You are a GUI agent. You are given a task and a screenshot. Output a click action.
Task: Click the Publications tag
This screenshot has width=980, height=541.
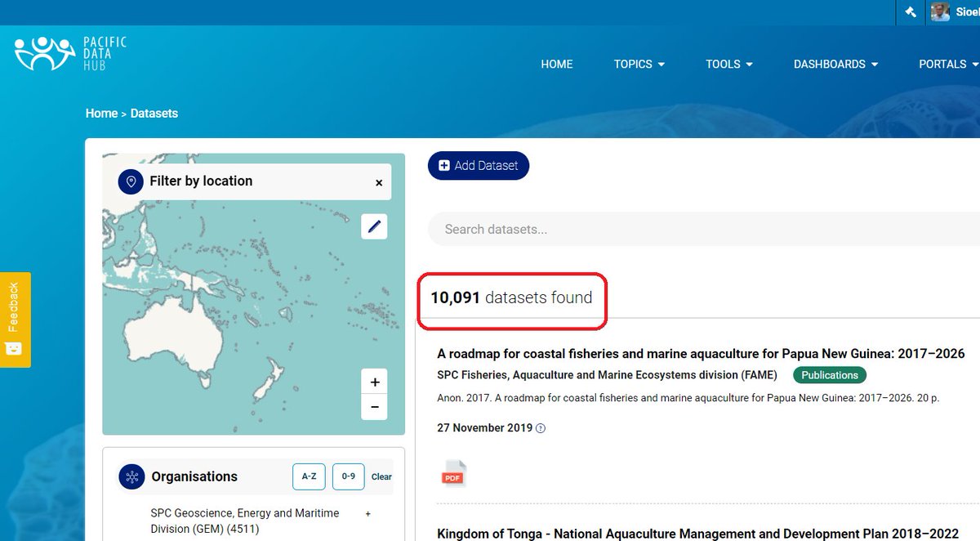[830, 375]
